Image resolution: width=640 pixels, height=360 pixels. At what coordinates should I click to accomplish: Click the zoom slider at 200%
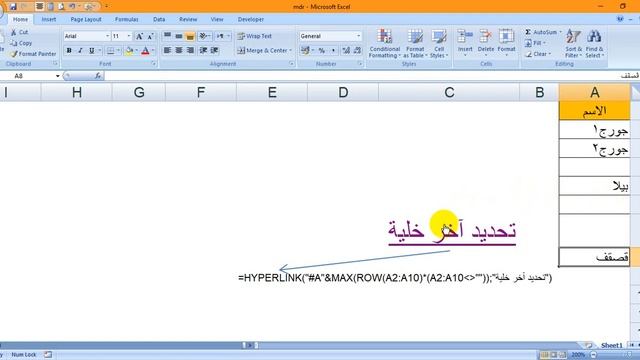593,355
